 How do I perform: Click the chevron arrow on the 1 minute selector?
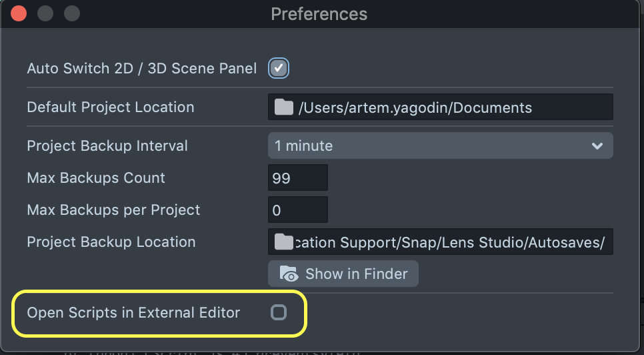pos(597,145)
